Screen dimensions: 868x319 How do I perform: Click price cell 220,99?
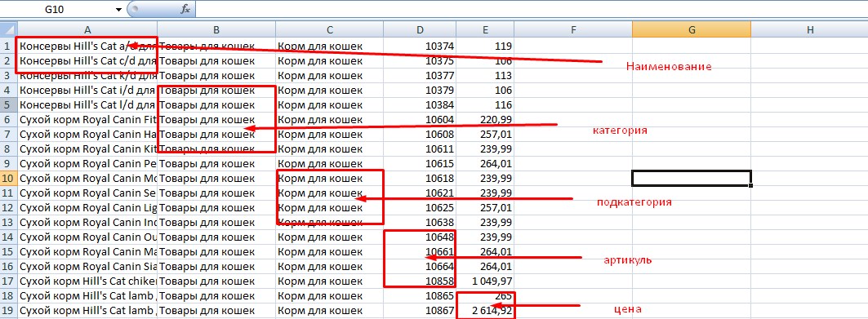coord(485,119)
